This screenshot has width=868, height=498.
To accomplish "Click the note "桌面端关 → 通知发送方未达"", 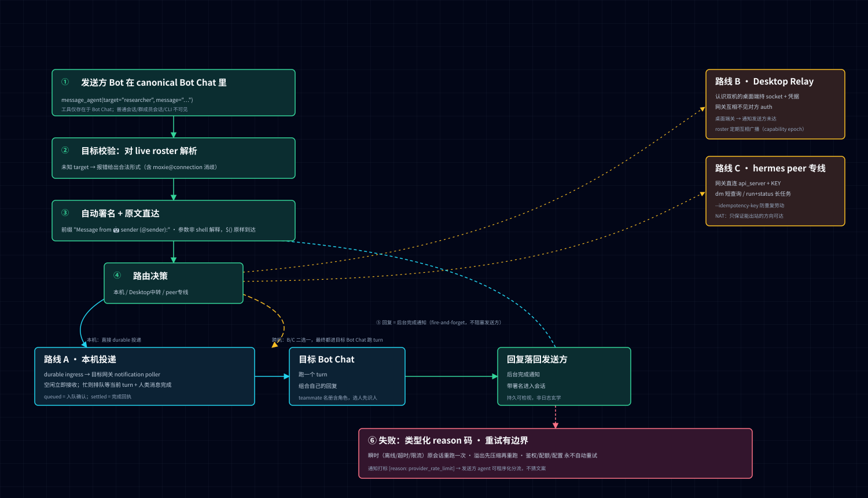I will pyautogui.click(x=746, y=119).
